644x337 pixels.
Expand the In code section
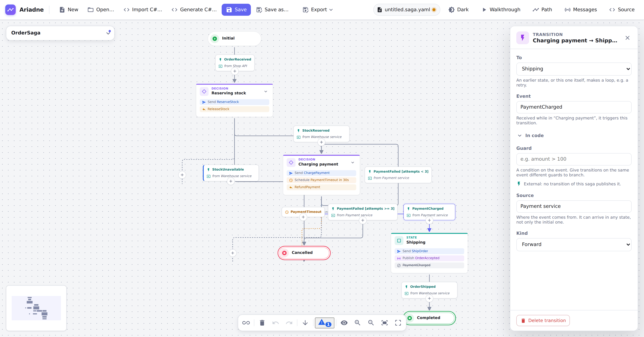coord(531,136)
